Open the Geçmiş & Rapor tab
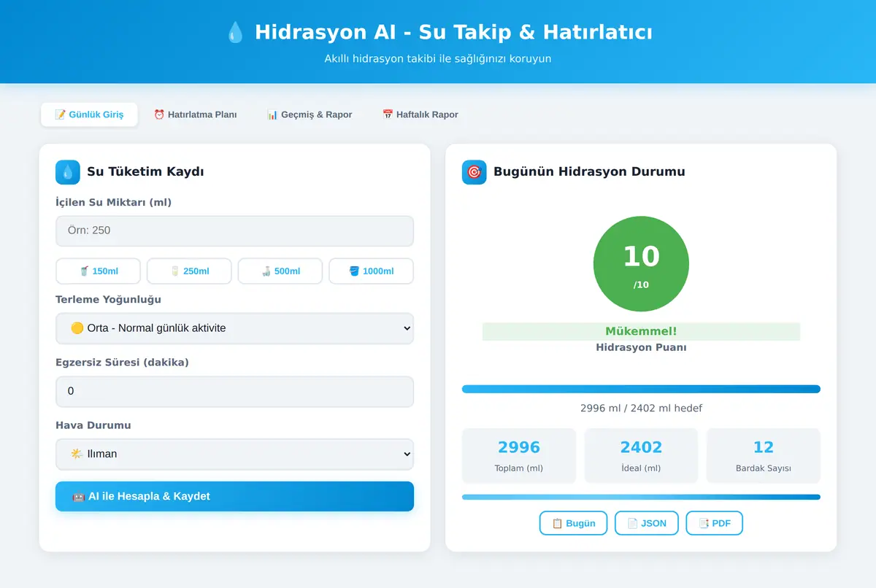 point(310,115)
